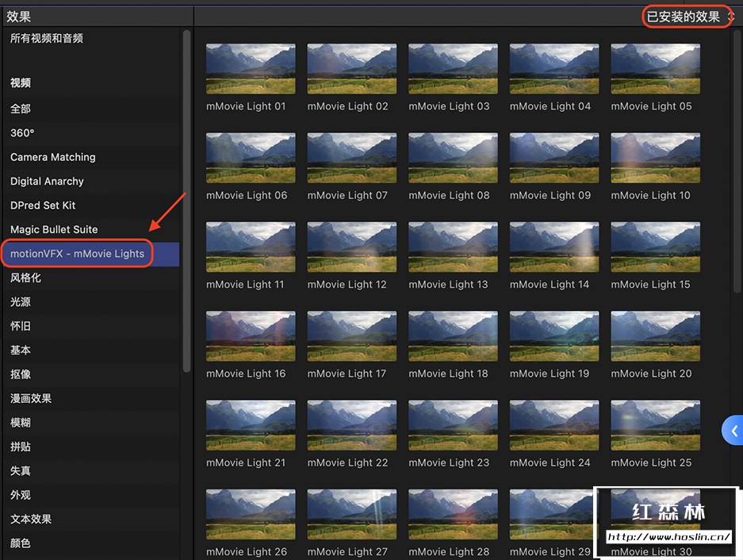
Task: Select mMovie Light 25 thumbnail
Action: coord(655,425)
